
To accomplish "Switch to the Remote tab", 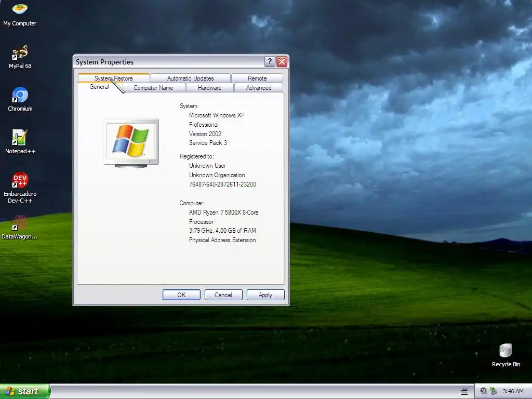I will tap(257, 78).
